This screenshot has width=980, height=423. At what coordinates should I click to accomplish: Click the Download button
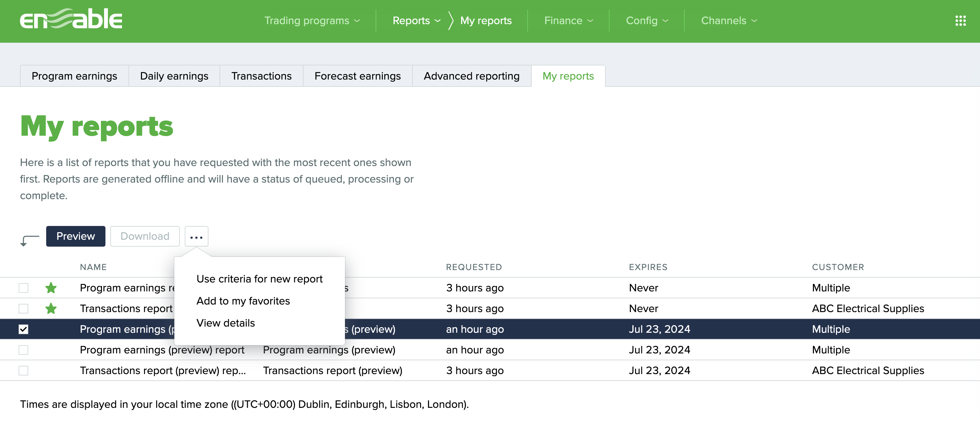145,236
